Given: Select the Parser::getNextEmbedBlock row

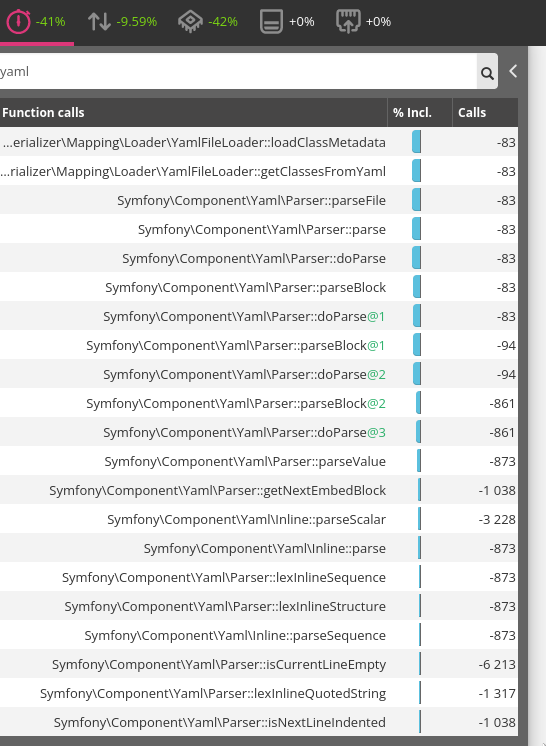Looking at the screenshot, I should point(259,490).
